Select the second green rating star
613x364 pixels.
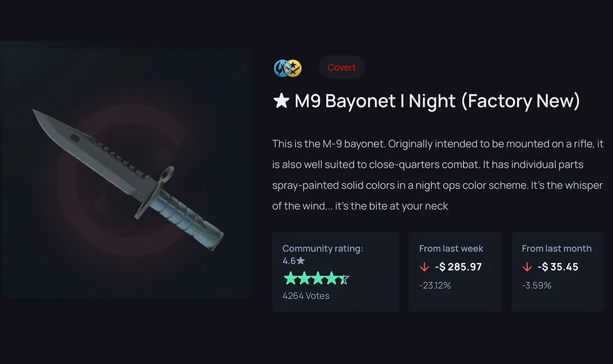click(x=304, y=278)
